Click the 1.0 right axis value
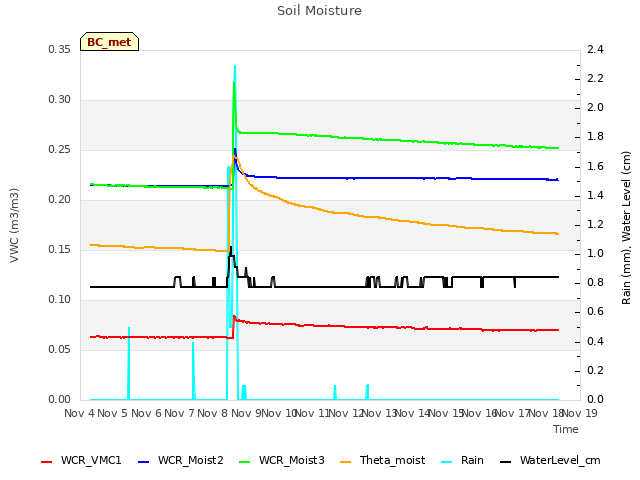Image resolution: width=640 pixels, height=480 pixels. click(595, 253)
